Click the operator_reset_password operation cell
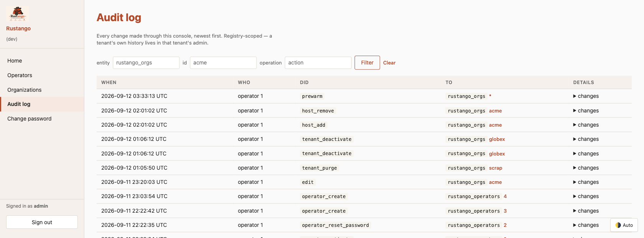This screenshot has height=238, width=644. click(335, 225)
